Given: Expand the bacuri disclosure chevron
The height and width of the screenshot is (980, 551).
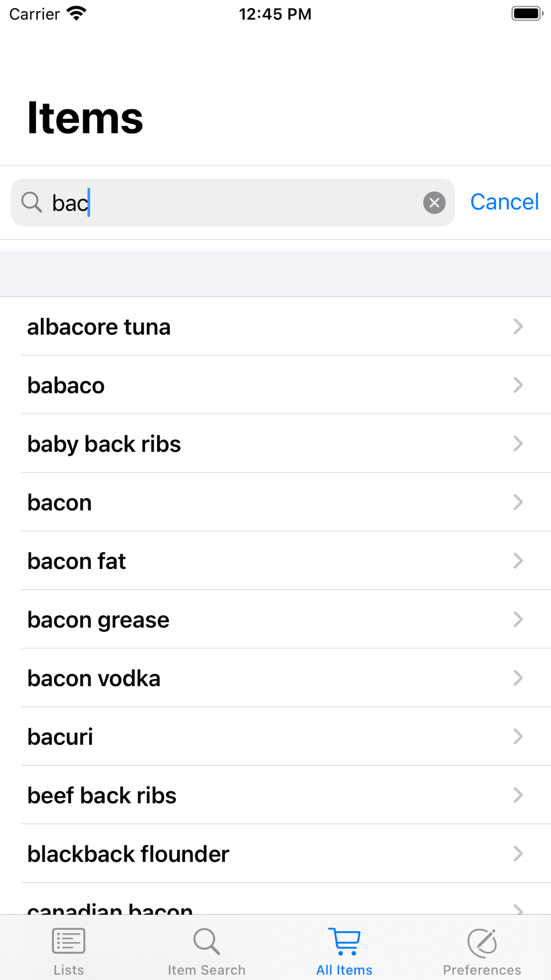Looking at the screenshot, I should point(518,736).
